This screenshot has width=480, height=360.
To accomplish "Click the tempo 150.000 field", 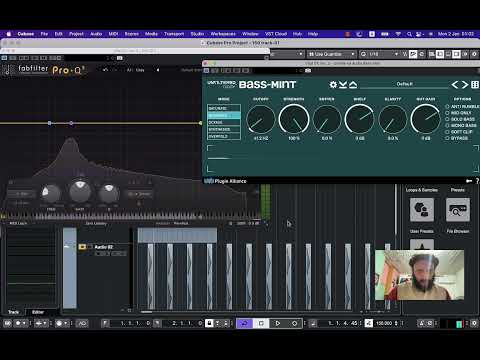I will 384,323.
